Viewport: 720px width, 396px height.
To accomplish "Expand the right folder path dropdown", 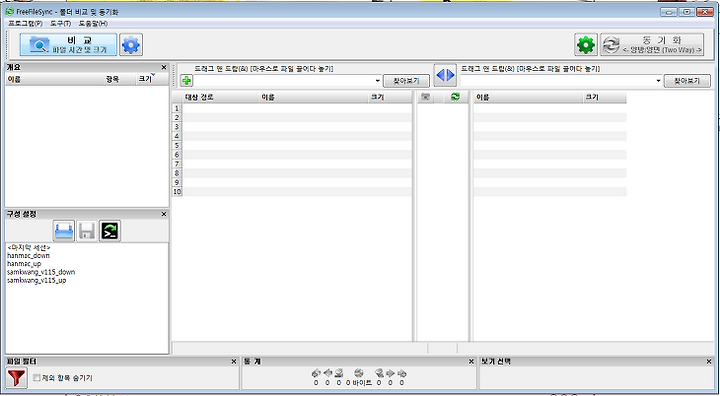I will (658, 81).
